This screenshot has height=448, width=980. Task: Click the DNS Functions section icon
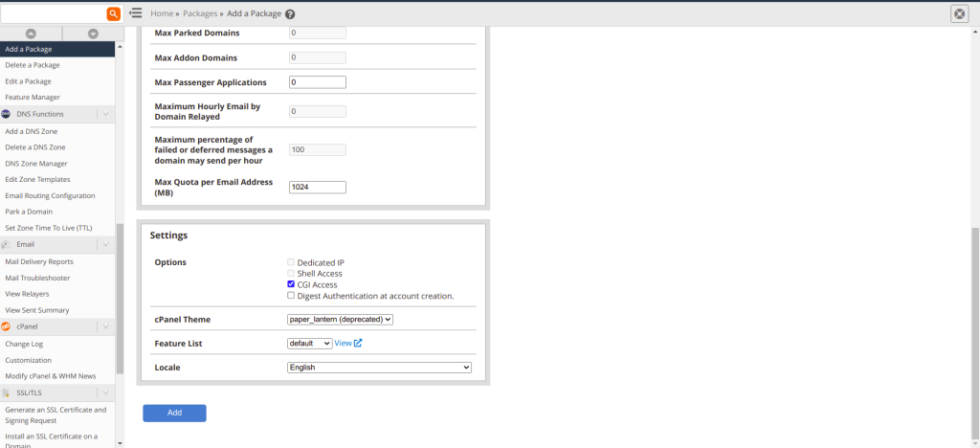(x=7, y=114)
